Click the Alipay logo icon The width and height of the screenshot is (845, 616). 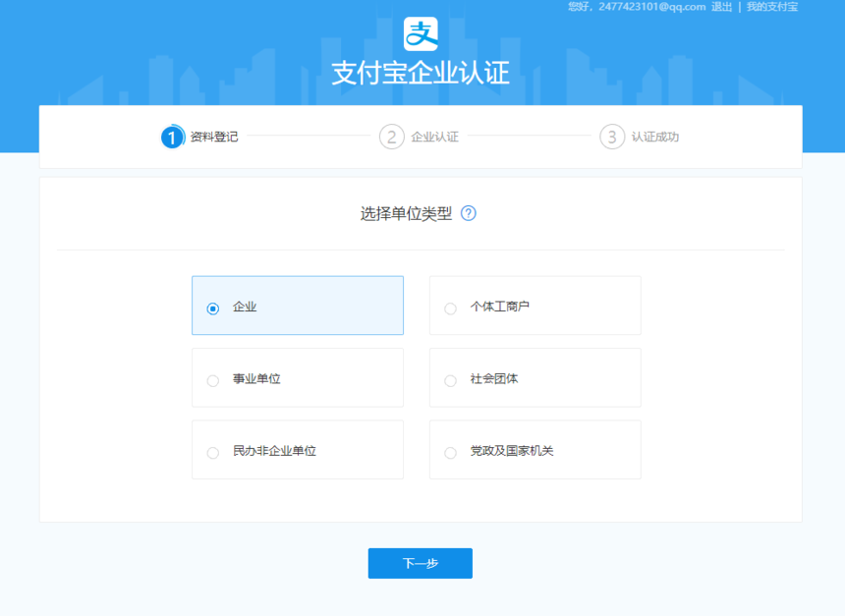click(x=421, y=34)
